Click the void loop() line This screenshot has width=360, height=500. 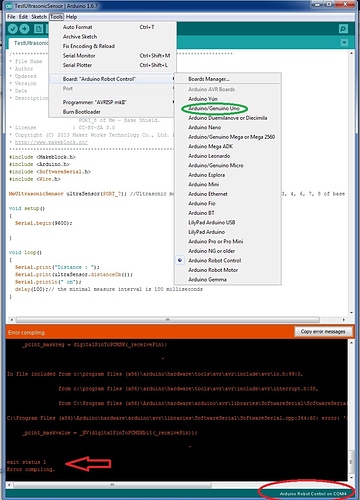coord(25,252)
